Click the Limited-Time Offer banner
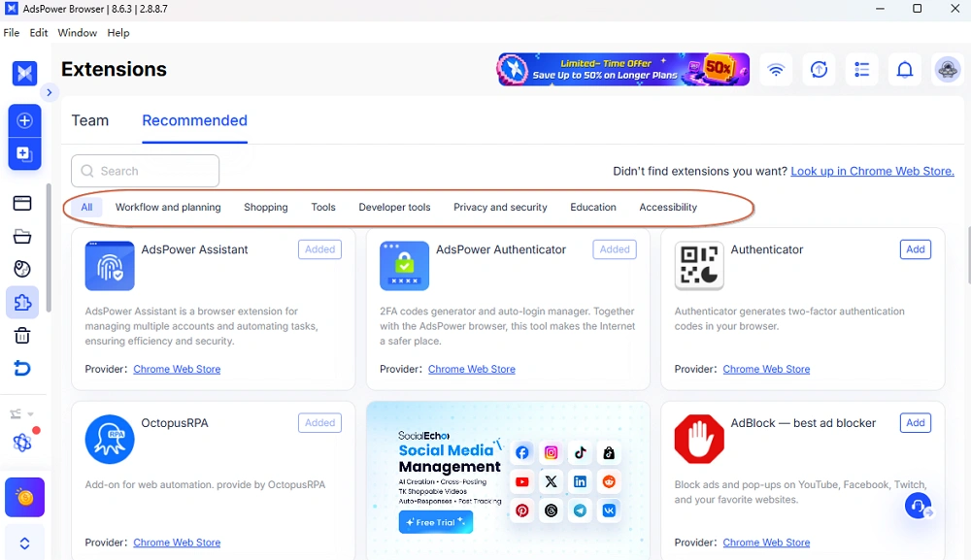 [x=623, y=69]
